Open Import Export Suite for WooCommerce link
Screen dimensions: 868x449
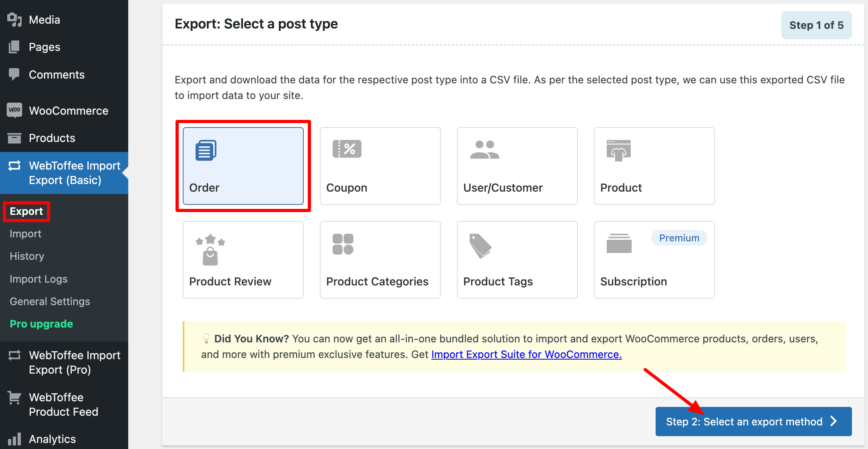pos(527,354)
